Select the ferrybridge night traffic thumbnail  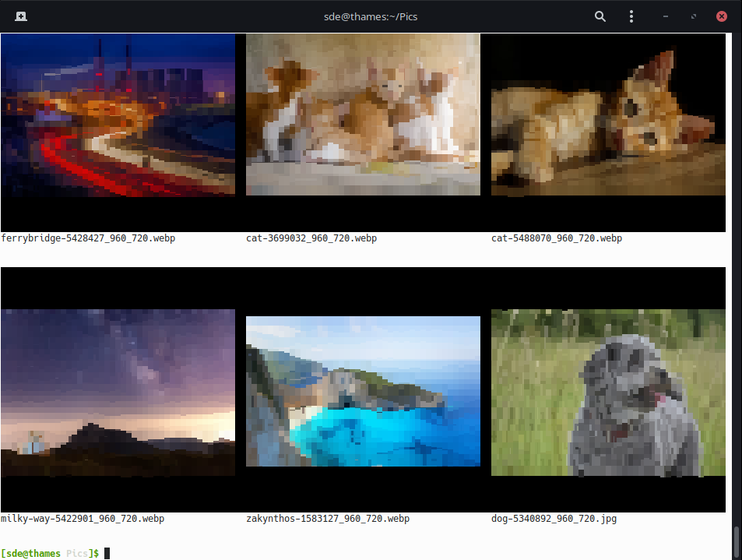tap(118, 114)
